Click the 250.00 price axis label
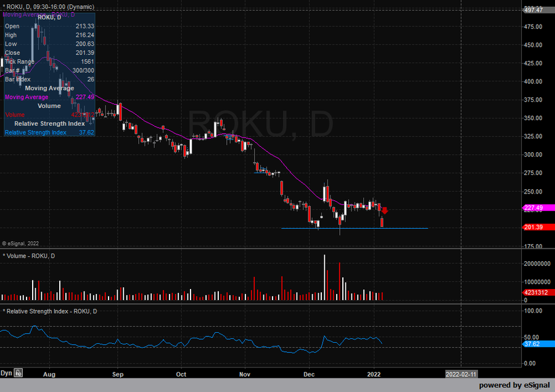This screenshot has width=555, height=392. coord(533,192)
